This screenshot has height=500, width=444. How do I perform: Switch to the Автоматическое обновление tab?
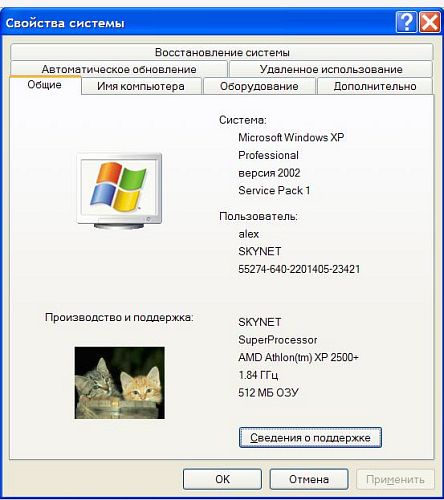(x=119, y=69)
